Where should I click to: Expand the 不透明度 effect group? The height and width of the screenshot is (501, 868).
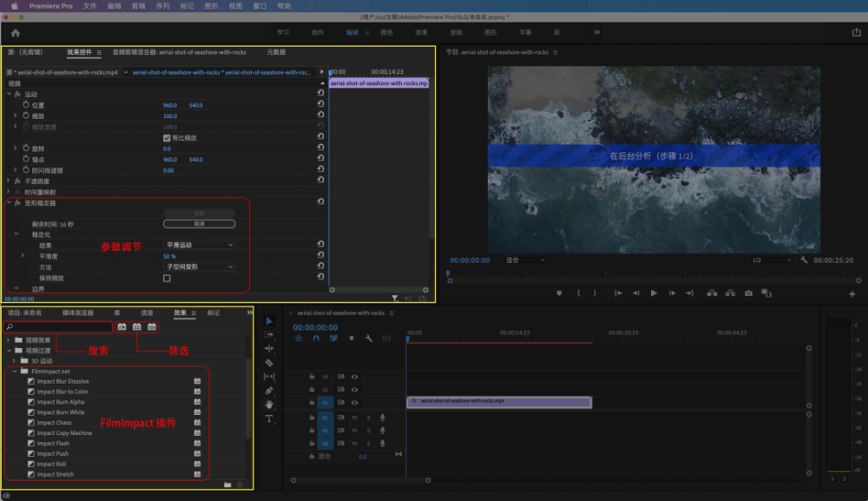click(9, 181)
